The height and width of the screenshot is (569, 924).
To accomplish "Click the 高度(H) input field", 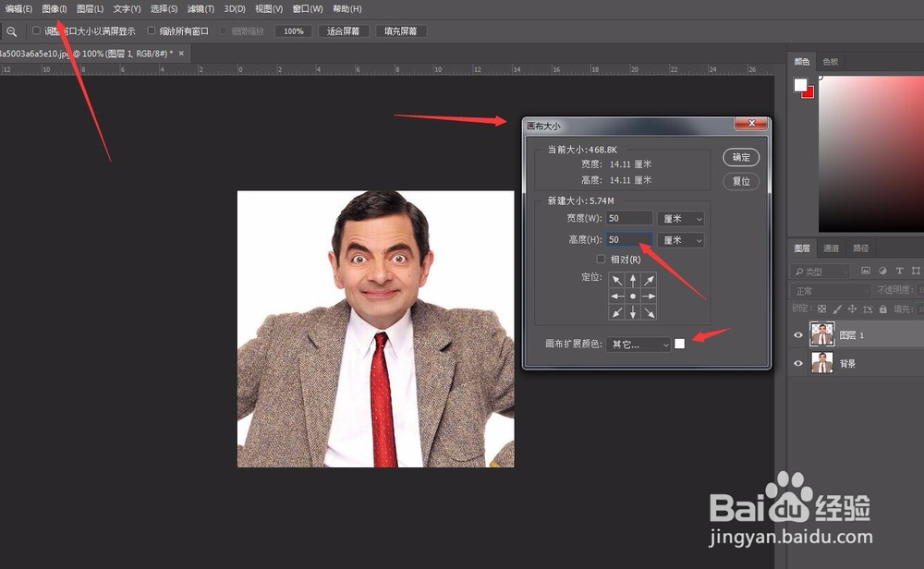I will 629,240.
